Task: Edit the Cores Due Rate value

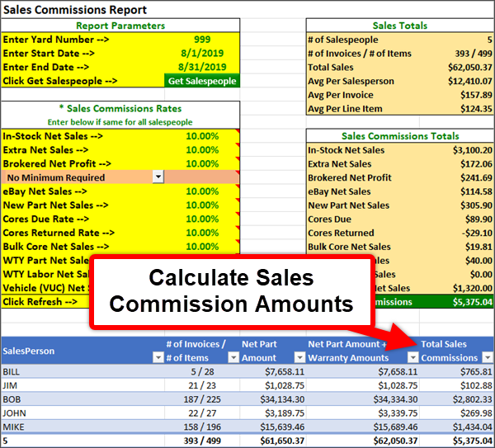Action: click(x=202, y=219)
